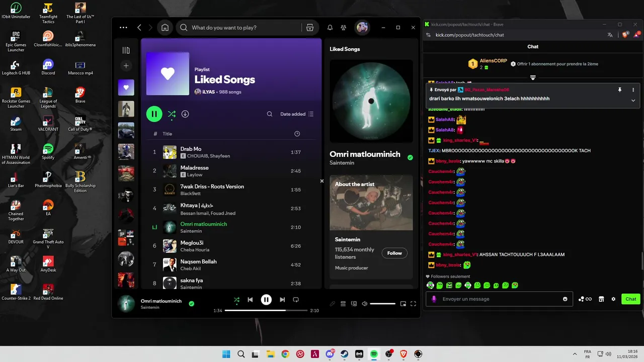
Task: Click the album art in Now Playing panel
Action: [371, 101]
